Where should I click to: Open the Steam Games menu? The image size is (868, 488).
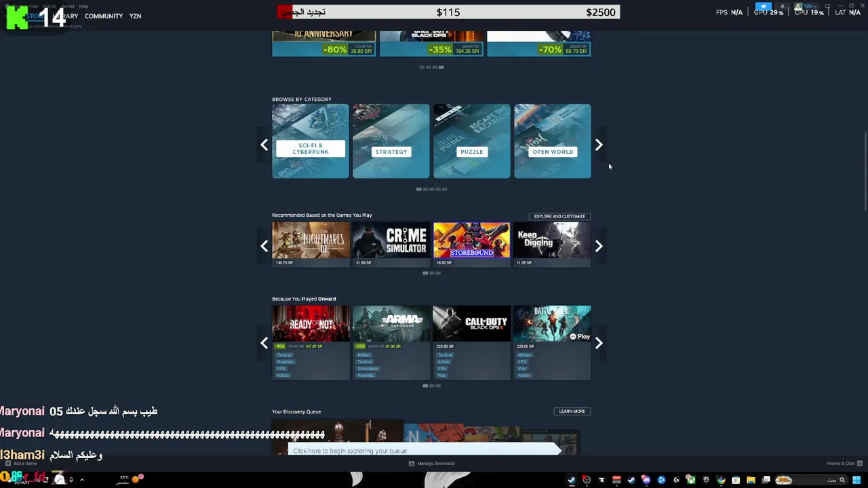tap(68, 6)
